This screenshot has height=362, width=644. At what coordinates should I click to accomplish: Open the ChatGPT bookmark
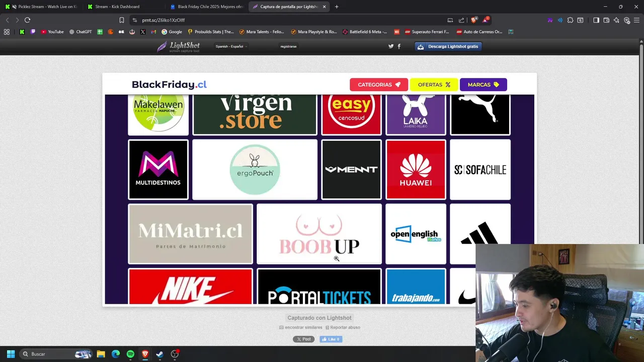coord(80,32)
